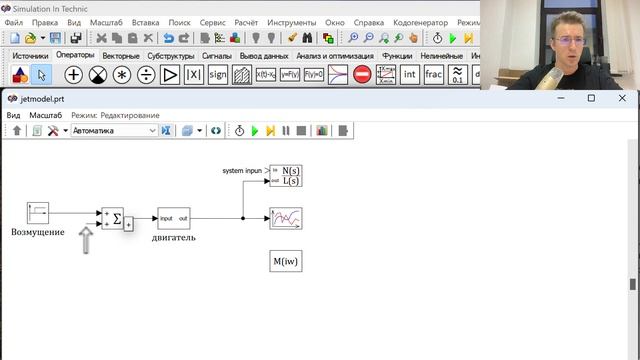Start simulation with main toolbar green play
This screenshot has width=640, height=360.
tap(453, 38)
